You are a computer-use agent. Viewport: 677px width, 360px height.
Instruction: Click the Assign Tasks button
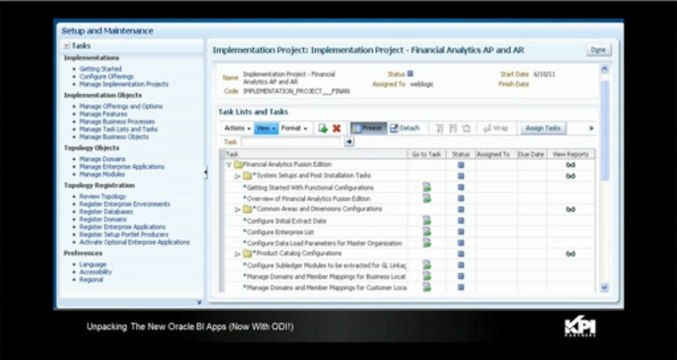[x=543, y=128]
